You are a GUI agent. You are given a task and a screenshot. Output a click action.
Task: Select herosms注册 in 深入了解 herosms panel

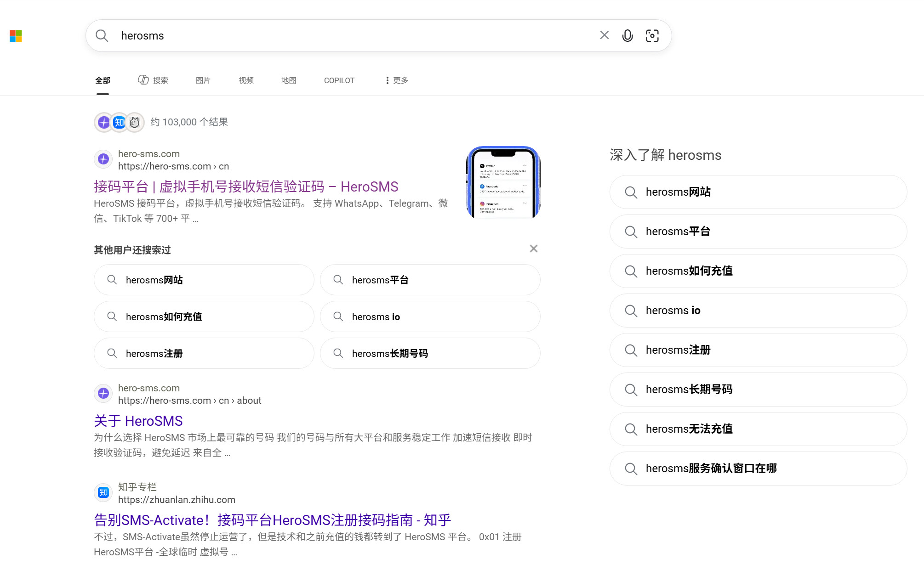tap(759, 350)
